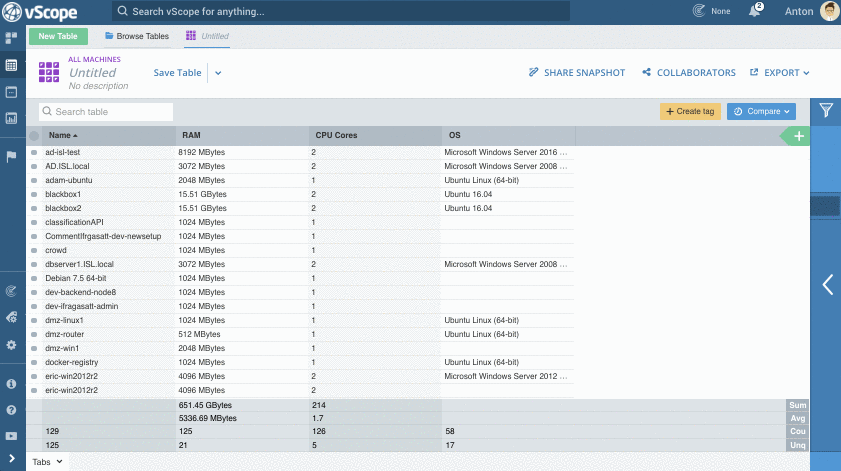Click Save Table
This screenshot has width=841, height=471.
[177, 72]
